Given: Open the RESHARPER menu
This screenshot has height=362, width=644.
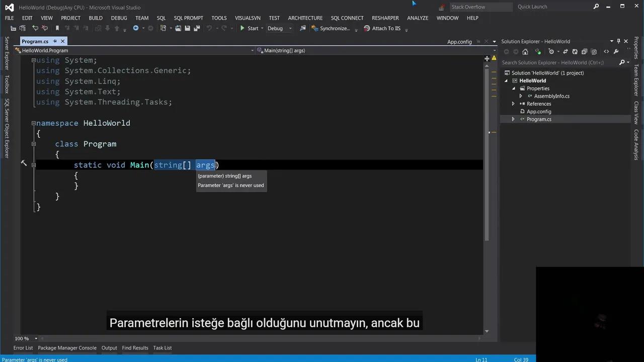Looking at the screenshot, I should coord(385,18).
